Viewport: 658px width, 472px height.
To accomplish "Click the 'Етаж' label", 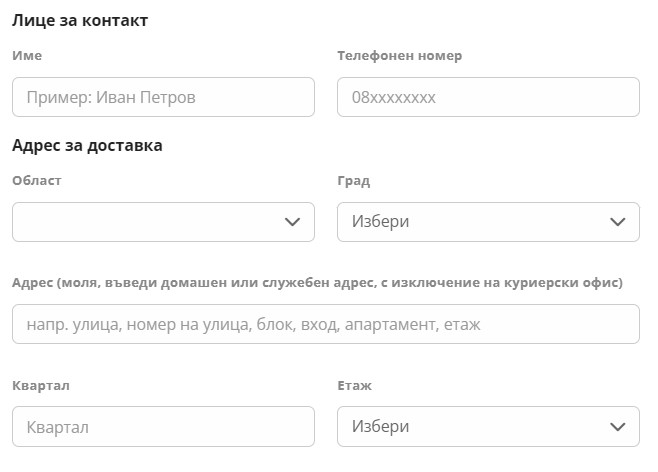I will [355, 385].
